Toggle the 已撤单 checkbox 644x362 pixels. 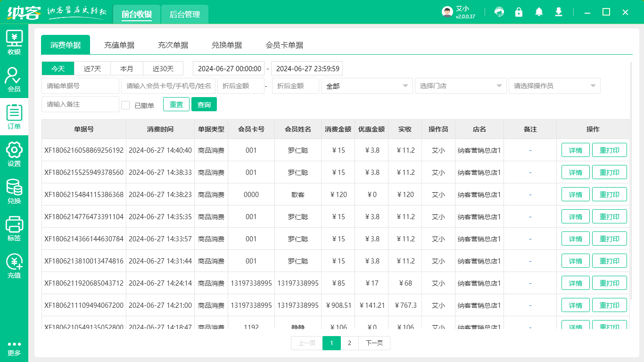[125, 105]
